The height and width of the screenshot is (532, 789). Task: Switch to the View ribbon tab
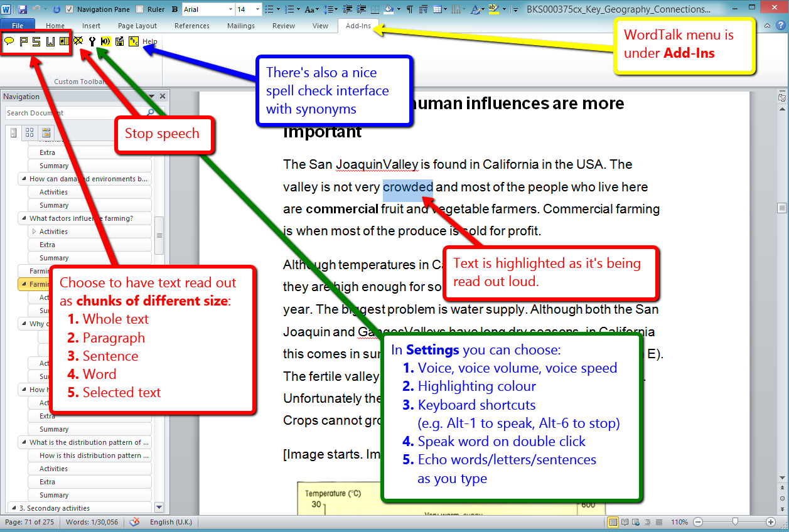click(x=320, y=26)
